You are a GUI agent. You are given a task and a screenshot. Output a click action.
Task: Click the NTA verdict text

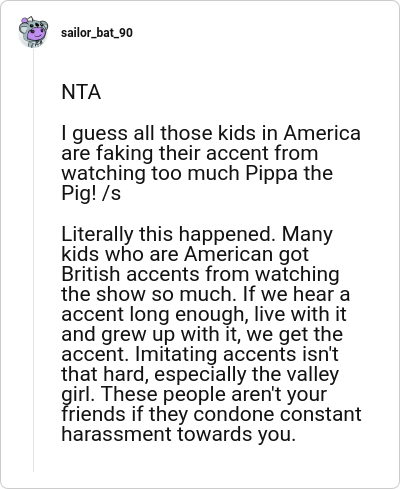coord(81,92)
